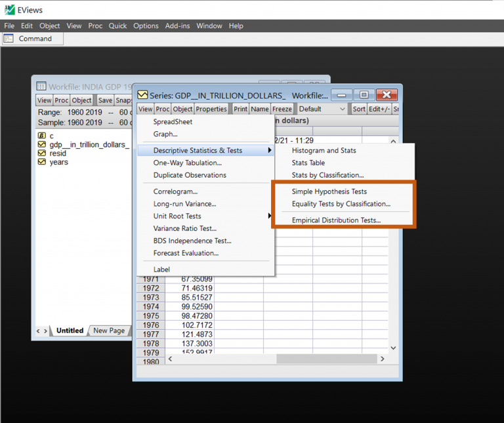
Task: Click Proc button in Series window toolbar
Action: 163,109
